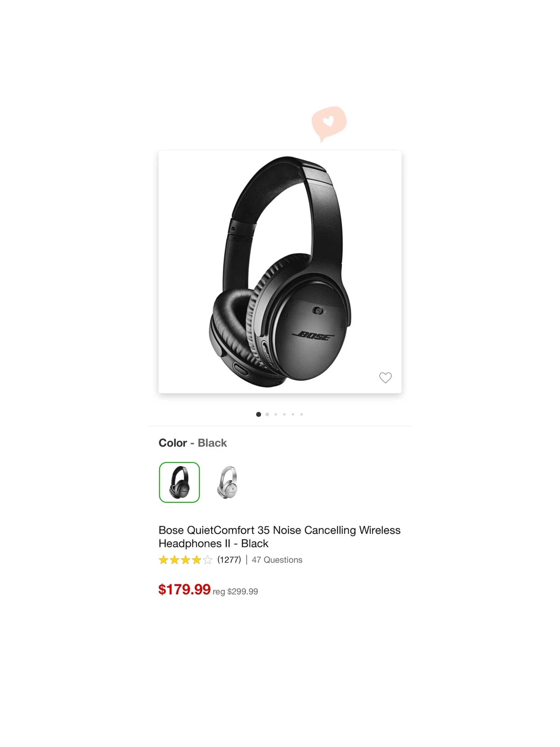Click the empty fifth rating star

[208, 560]
